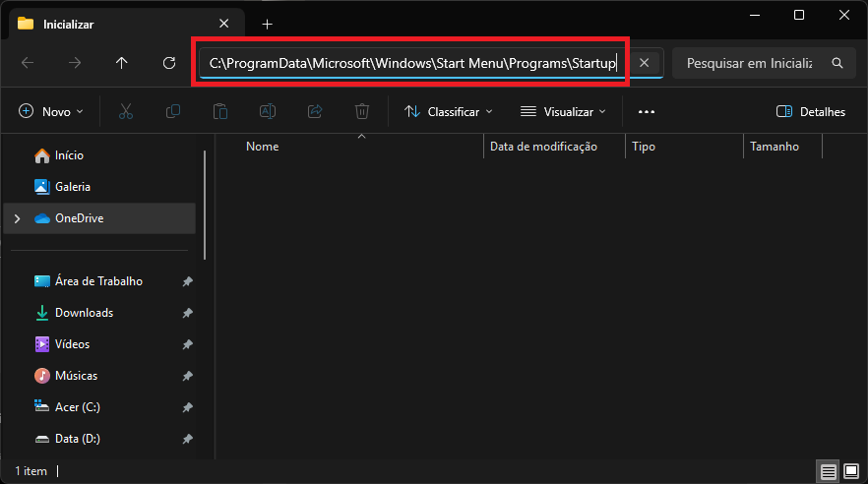Close the Inicializar tab

223,24
